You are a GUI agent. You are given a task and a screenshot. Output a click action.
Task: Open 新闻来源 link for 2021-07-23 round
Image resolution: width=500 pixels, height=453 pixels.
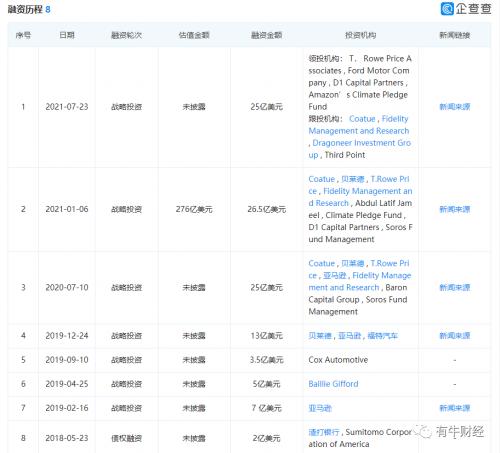[455, 107]
